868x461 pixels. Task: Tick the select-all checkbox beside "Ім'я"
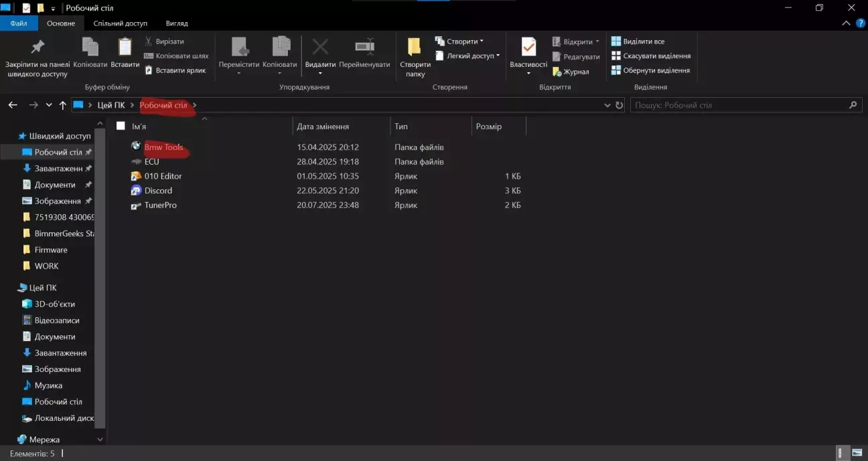pyautogui.click(x=121, y=126)
